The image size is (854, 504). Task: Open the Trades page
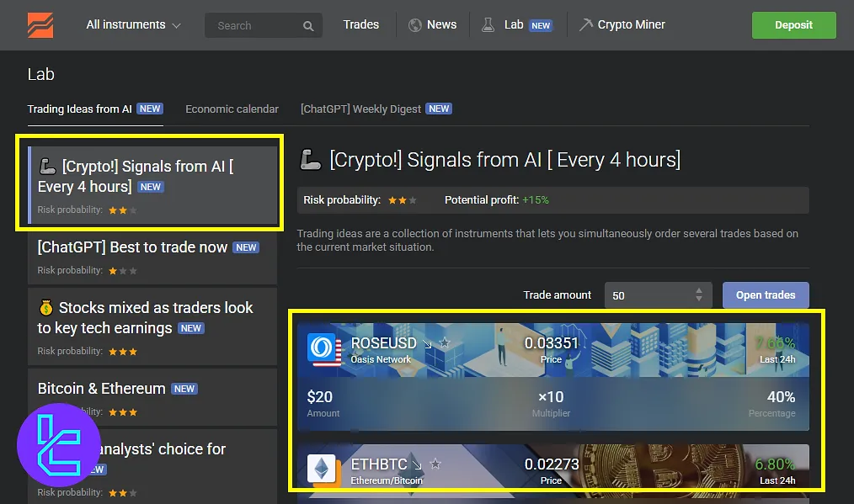361,25
